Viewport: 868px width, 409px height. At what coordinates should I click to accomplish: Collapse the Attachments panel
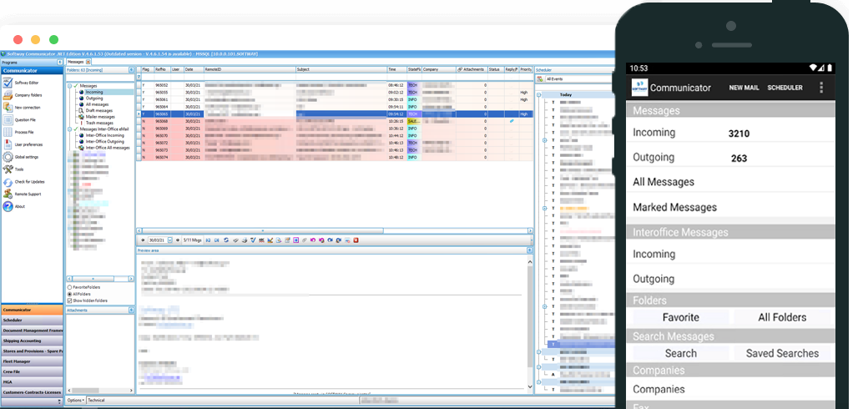coord(131,311)
